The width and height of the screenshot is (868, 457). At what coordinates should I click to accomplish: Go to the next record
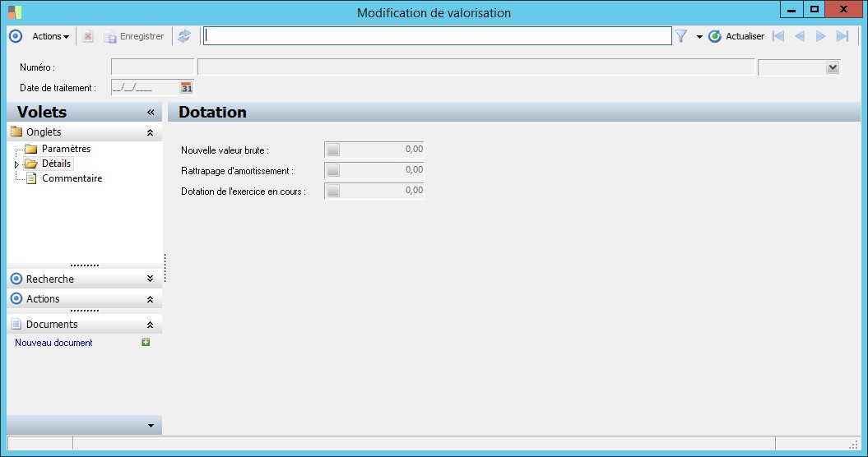coord(820,36)
